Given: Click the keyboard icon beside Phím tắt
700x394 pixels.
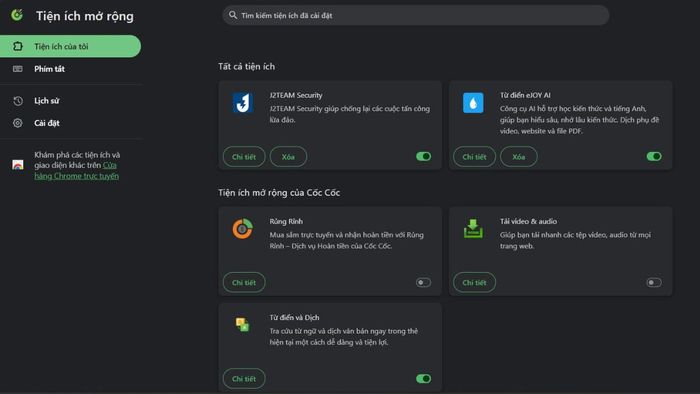Looking at the screenshot, I should [17, 69].
